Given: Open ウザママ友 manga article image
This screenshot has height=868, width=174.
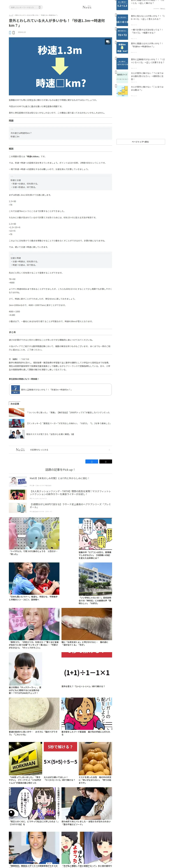Looking at the screenshot, I should [x=34, y=803].
